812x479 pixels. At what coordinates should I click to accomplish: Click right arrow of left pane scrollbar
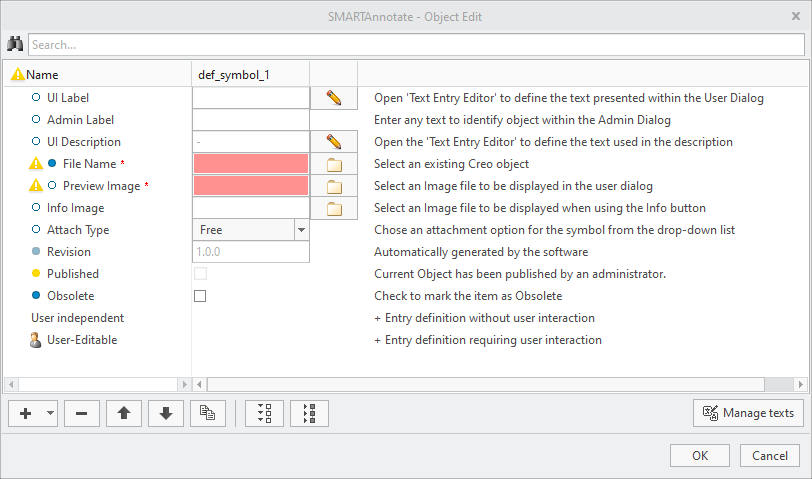184,384
